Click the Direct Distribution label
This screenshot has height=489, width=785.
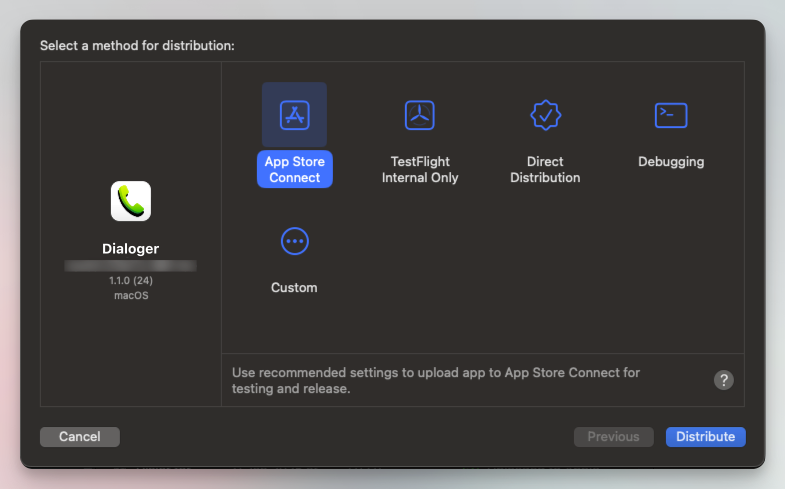tap(545, 169)
